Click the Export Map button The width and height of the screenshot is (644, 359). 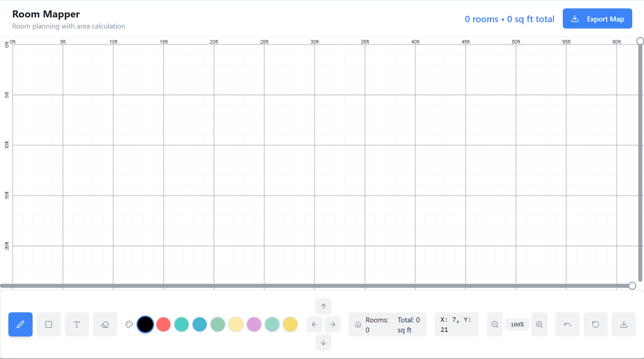click(597, 18)
